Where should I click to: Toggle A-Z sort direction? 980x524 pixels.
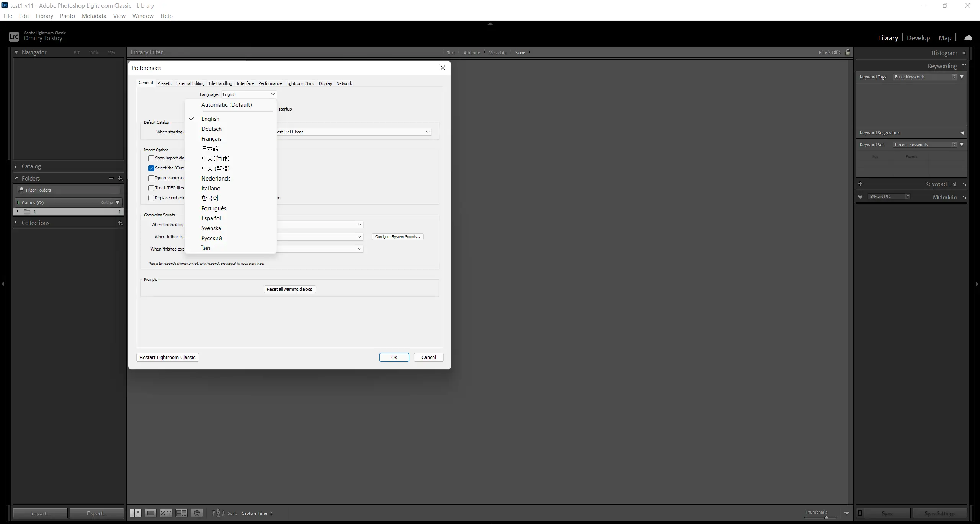(218, 513)
